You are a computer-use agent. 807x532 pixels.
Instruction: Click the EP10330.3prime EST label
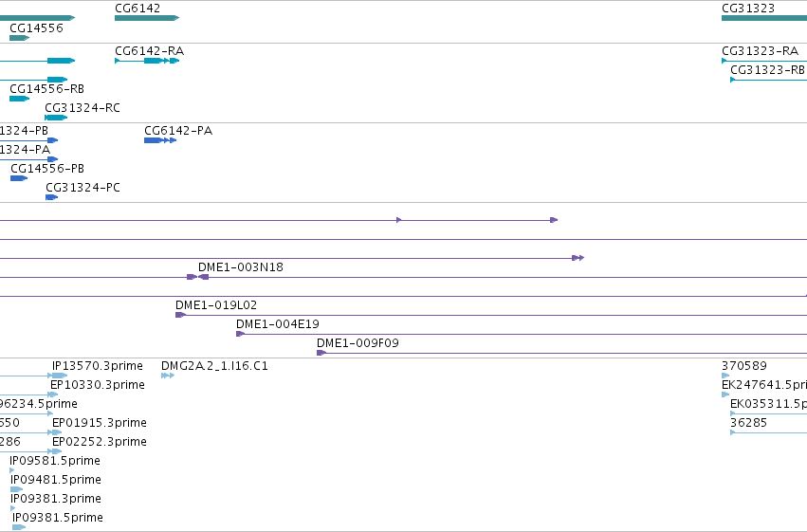pyautogui.click(x=98, y=385)
